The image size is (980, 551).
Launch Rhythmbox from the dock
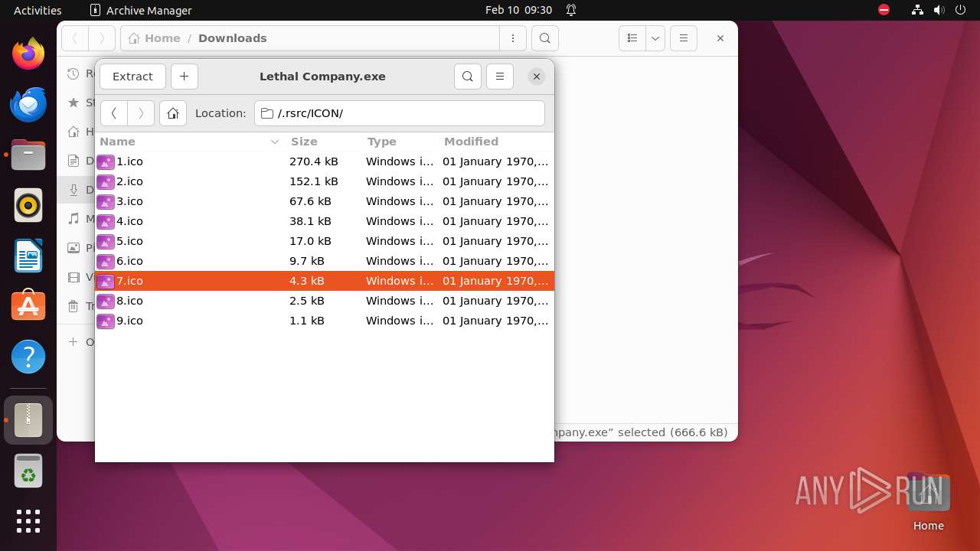pyautogui.click(x=28, y=205)
